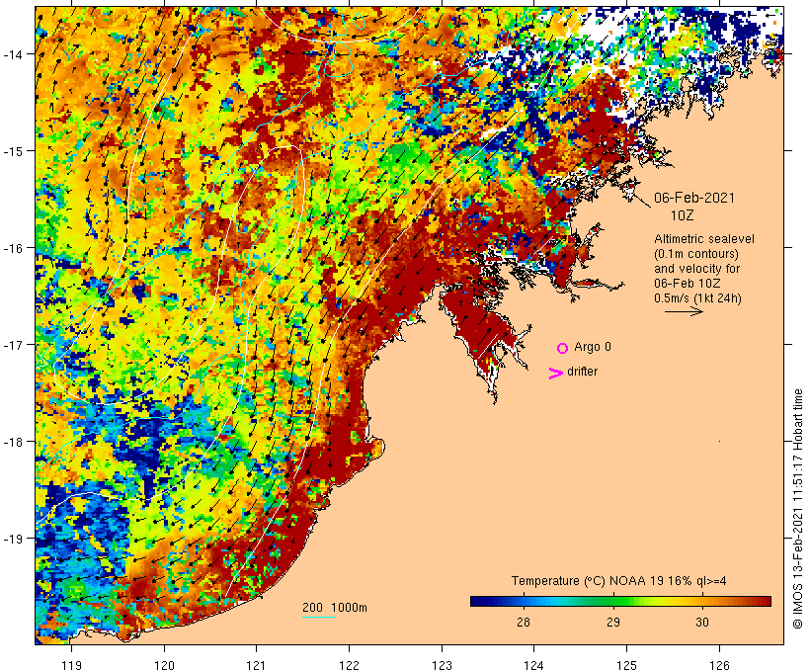Click the -17 latitude axis label
Viewport: 810px width, 672px height.
pyautogui.click(x=12, y=345)
